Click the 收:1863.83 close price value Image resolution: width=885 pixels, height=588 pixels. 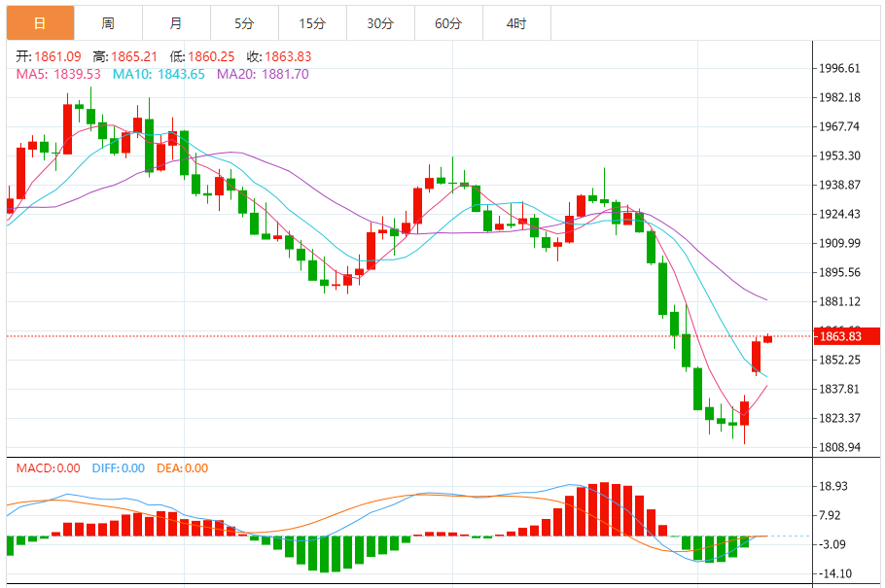pyautogui.click(x=279, y=56)
